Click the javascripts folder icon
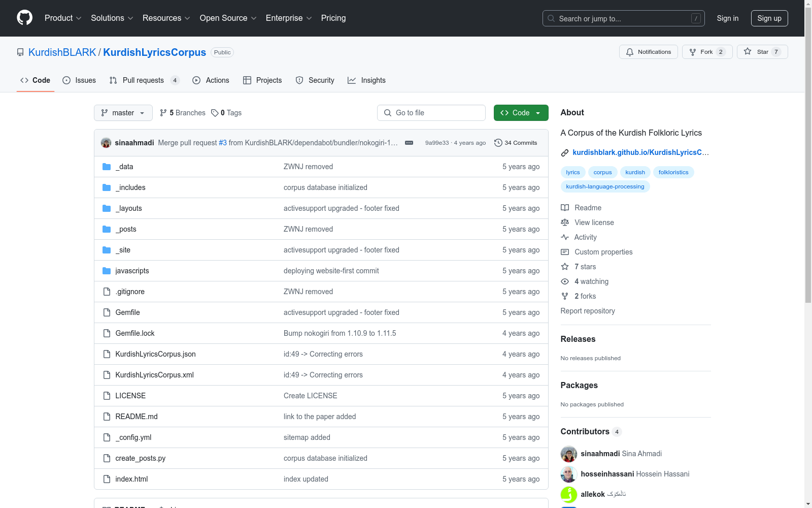The image size is (812, 508). [x=107, y=271]
